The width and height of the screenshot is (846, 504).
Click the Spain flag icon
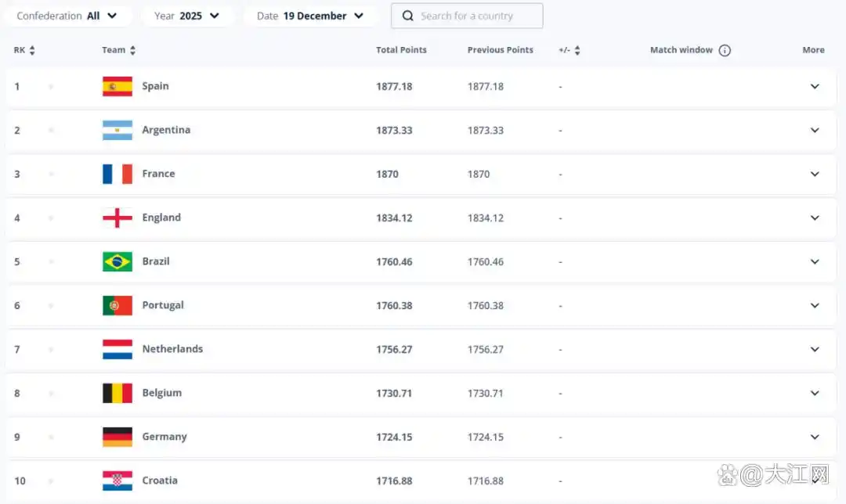coord(117,86)
